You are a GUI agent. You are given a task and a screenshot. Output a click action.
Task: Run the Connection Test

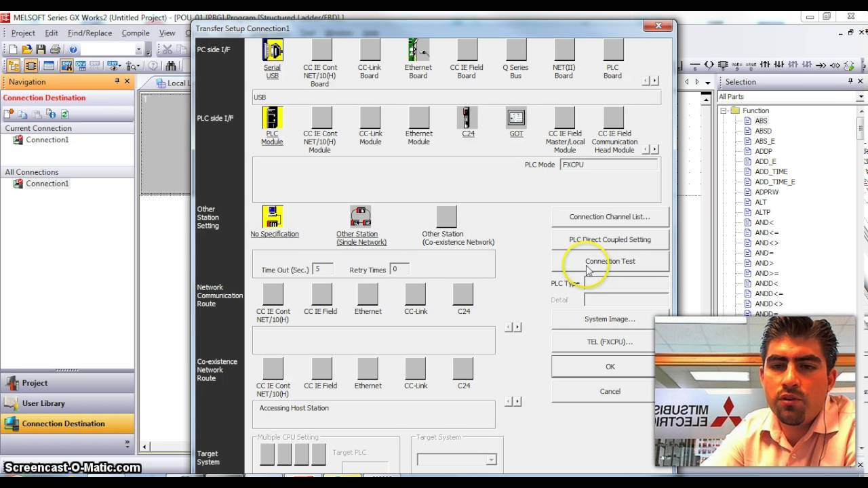click(610, 261)
